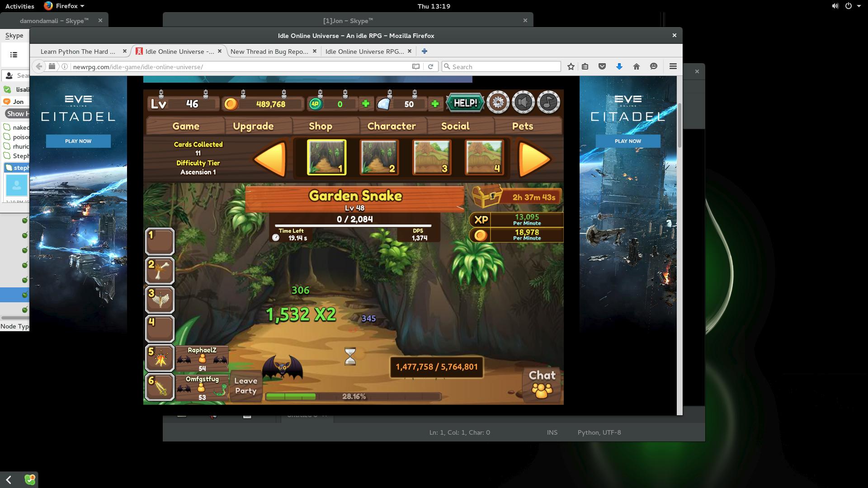Click the HELP! button

(465, 103)
